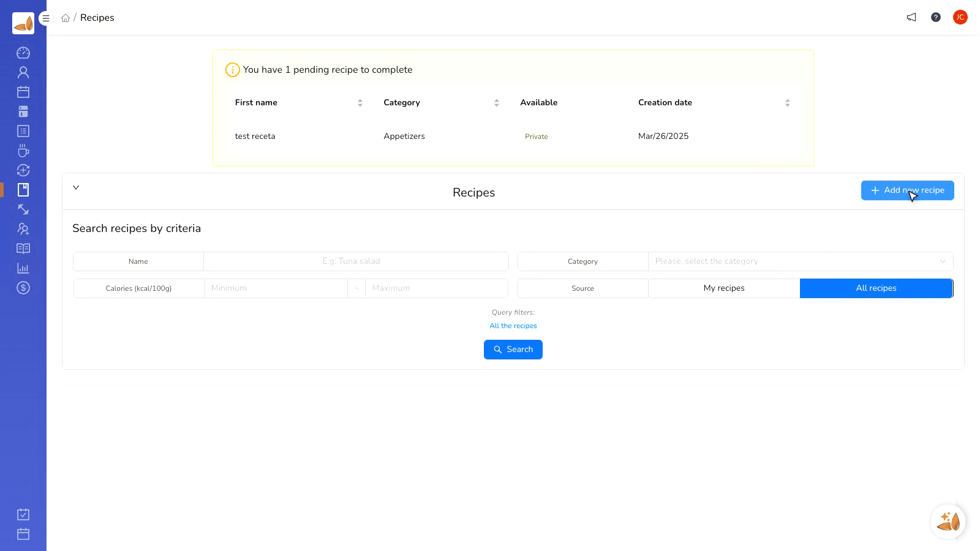
Task: Select the My recipes source option
Action: [724, 288]
